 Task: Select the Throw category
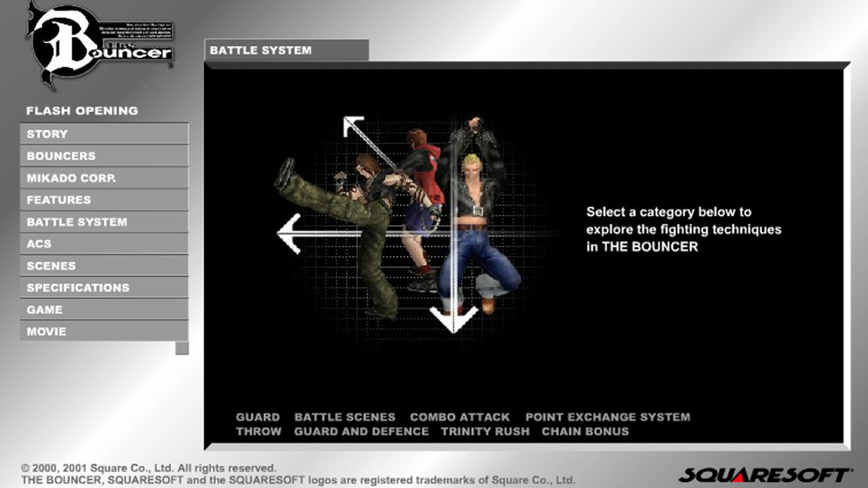click(x=258, y=432)
